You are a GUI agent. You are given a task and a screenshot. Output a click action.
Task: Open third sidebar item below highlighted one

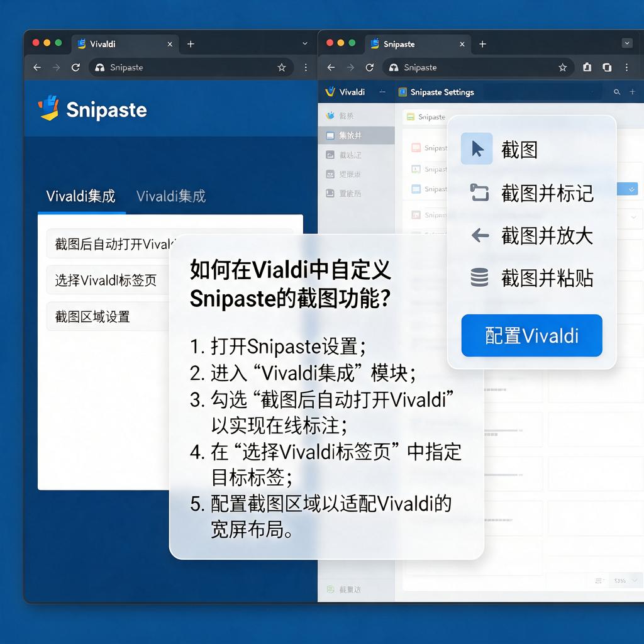click(356, 155)
